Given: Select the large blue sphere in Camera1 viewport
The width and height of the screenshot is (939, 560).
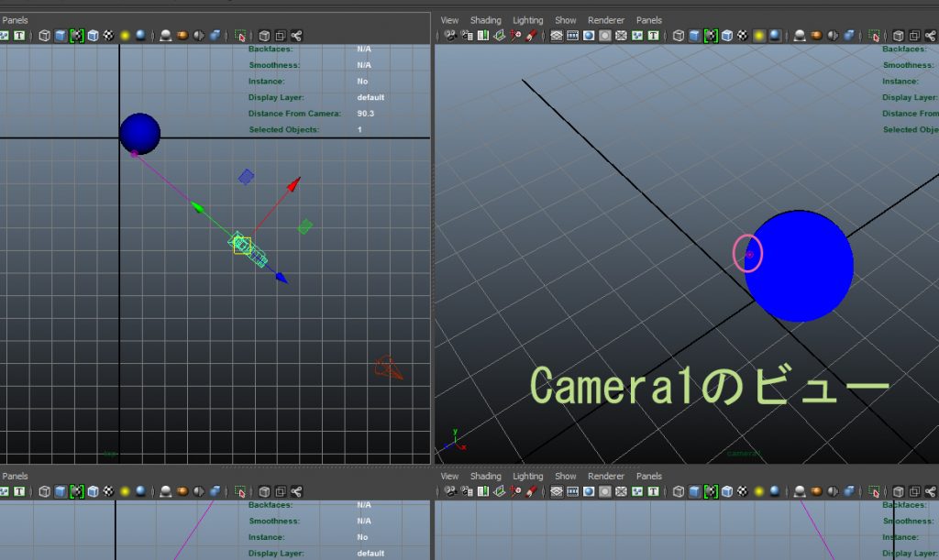Looking at the screenshot, I should point(799,266).
